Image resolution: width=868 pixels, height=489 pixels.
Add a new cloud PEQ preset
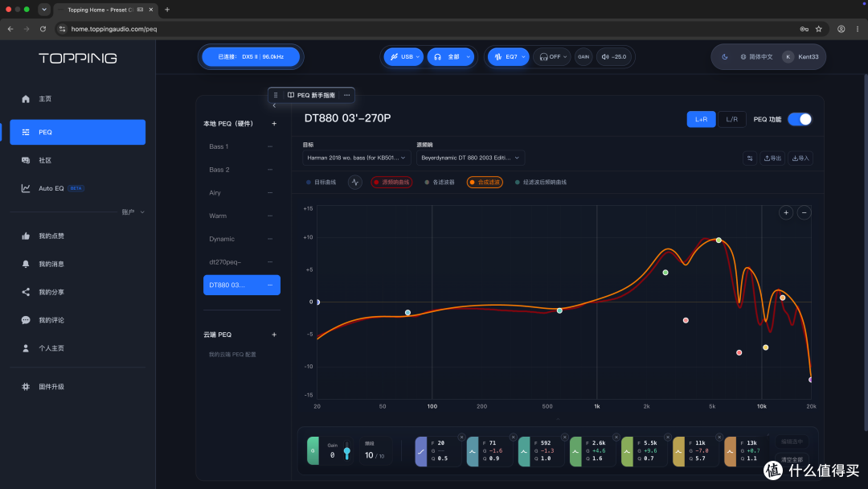pyautogui.click(x=274, y=335)
